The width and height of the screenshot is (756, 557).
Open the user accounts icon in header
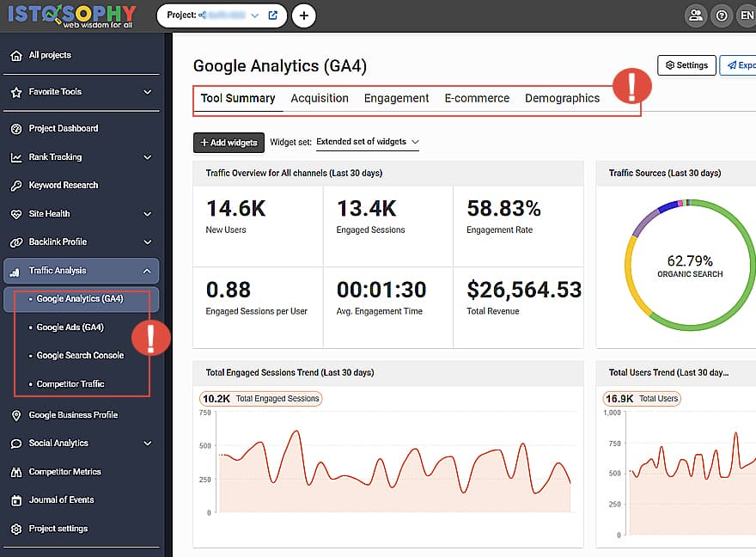coord(696,15)
